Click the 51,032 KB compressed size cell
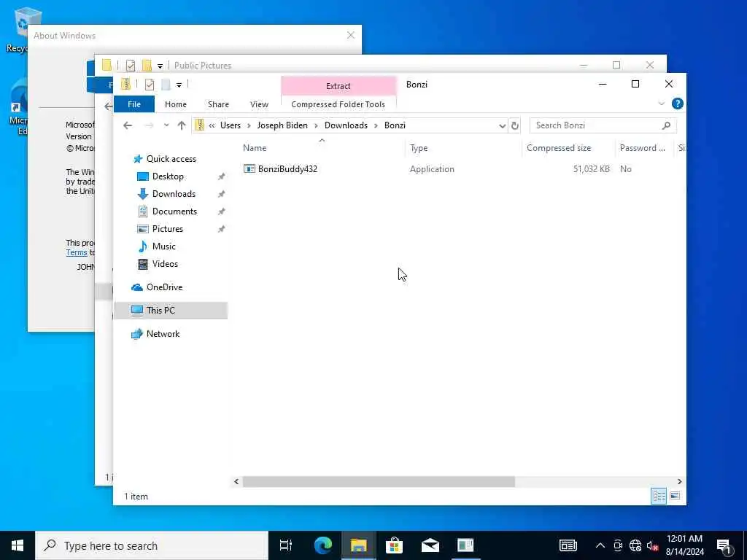 click(591, 169)
